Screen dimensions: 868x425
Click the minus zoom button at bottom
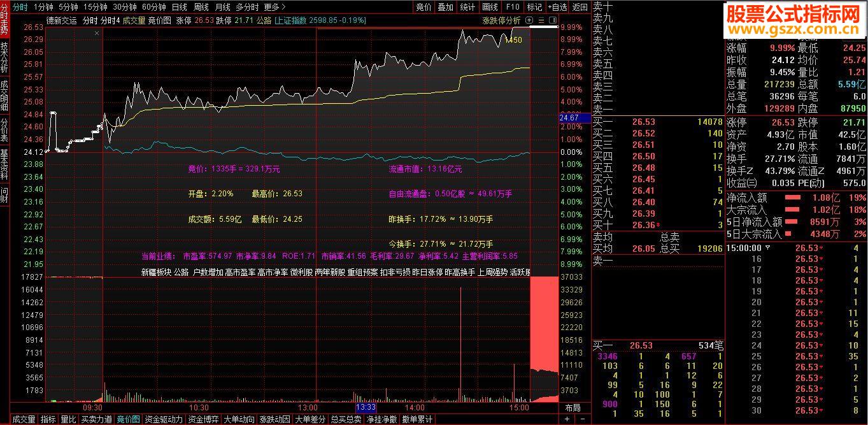(583, 419)
